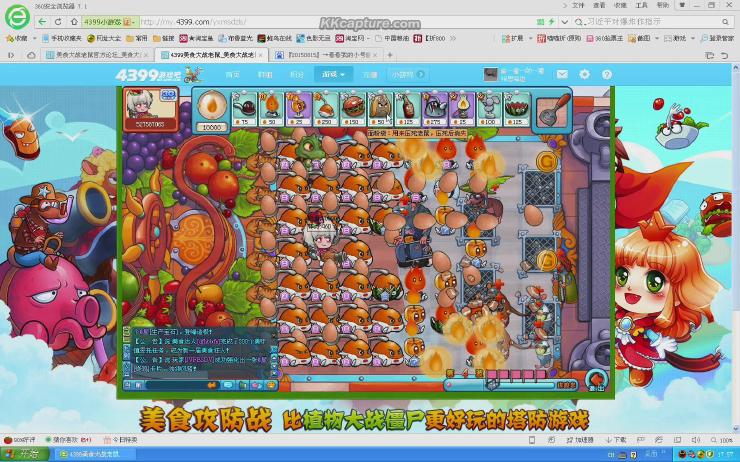Expand the hidden menu chevron before 文件
740x462 pixels.
point(564,5)
